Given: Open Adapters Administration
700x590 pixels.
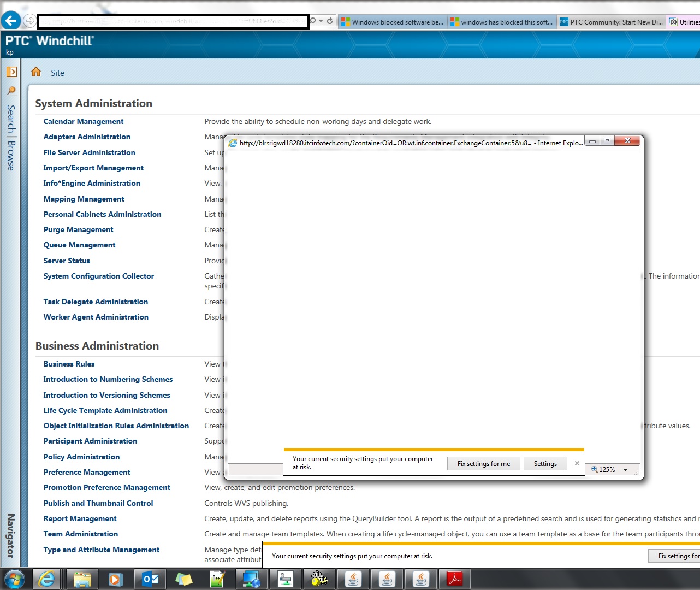Looking at the screenshot, I should click(x=87, y=137).
